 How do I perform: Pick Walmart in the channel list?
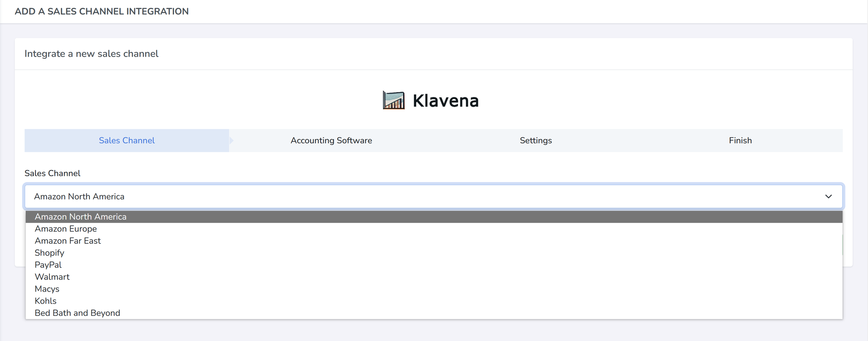tap(434, 277)
